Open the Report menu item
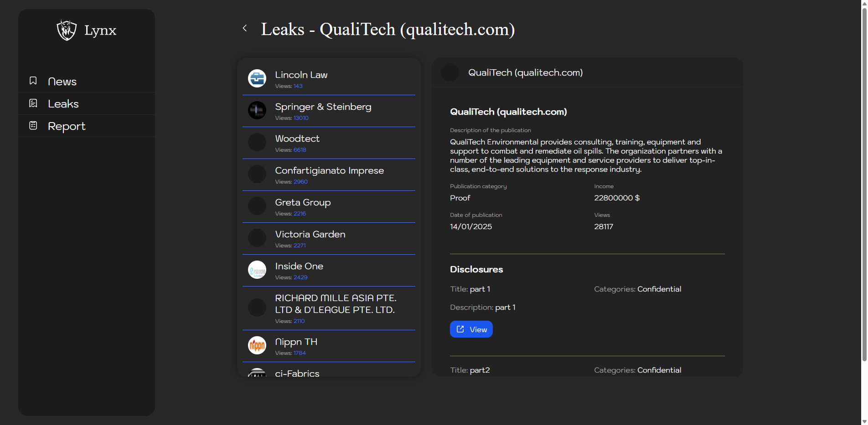868x425 pixels. [x=67, y=126]
